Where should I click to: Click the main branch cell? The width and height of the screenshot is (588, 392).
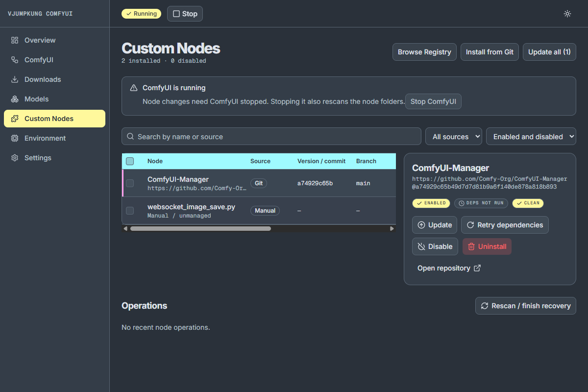tap(363, 183)
